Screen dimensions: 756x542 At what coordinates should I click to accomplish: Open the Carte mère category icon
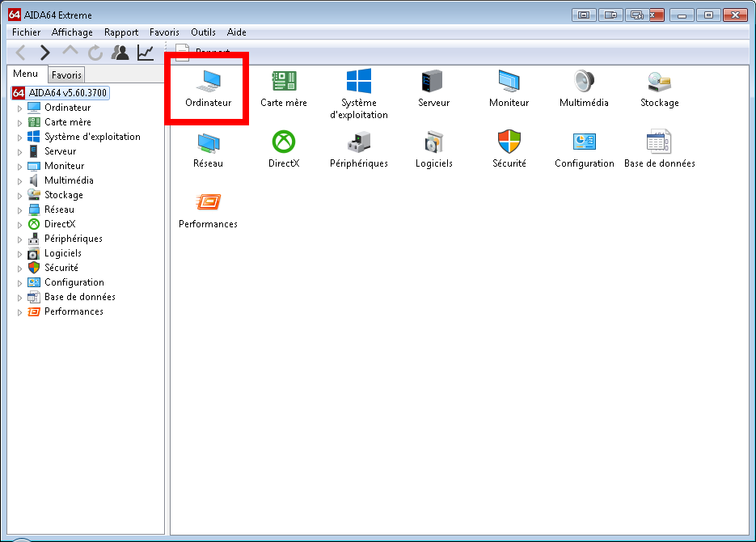tap(284, 81)
